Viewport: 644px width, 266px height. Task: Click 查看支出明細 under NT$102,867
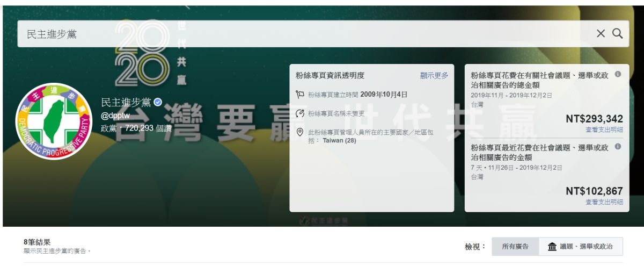click(604, 202)
